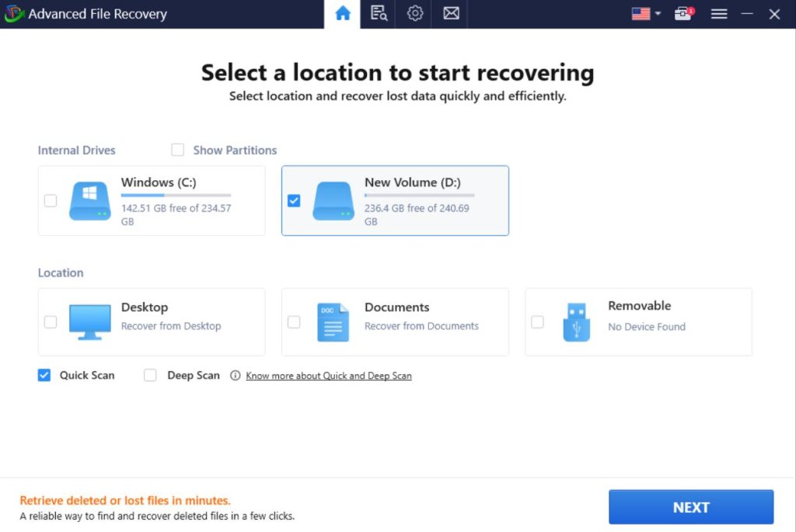Check the Windows (C:) drive checkbox
The width and height of the screenshot is (796, 532).
tap(51, 200)
